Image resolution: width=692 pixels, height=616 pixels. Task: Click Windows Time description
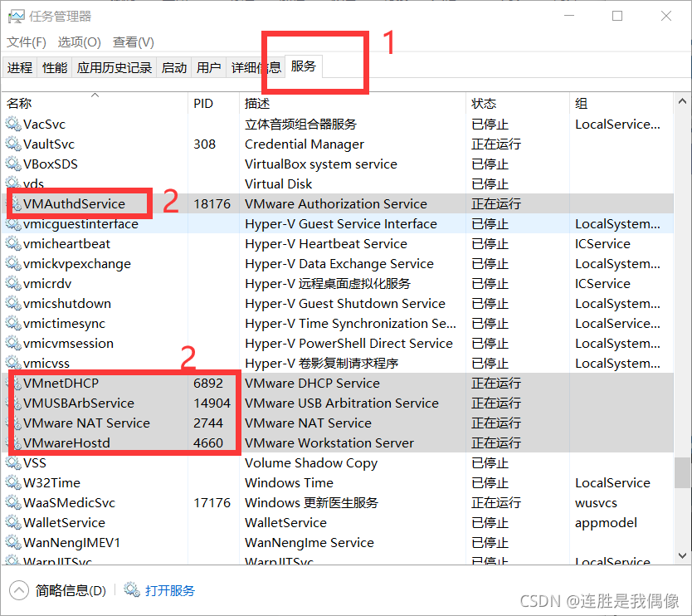pyautogui.click(x=289, y=482)
